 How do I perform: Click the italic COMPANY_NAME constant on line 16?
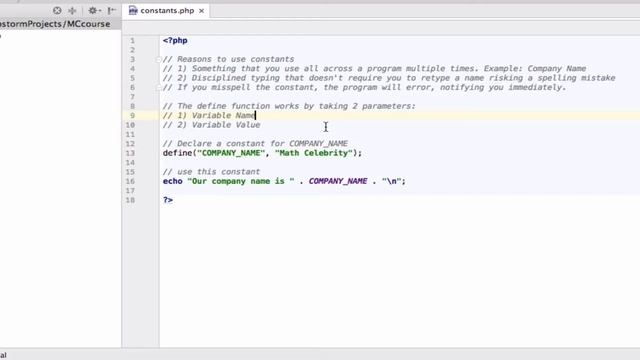338,181
